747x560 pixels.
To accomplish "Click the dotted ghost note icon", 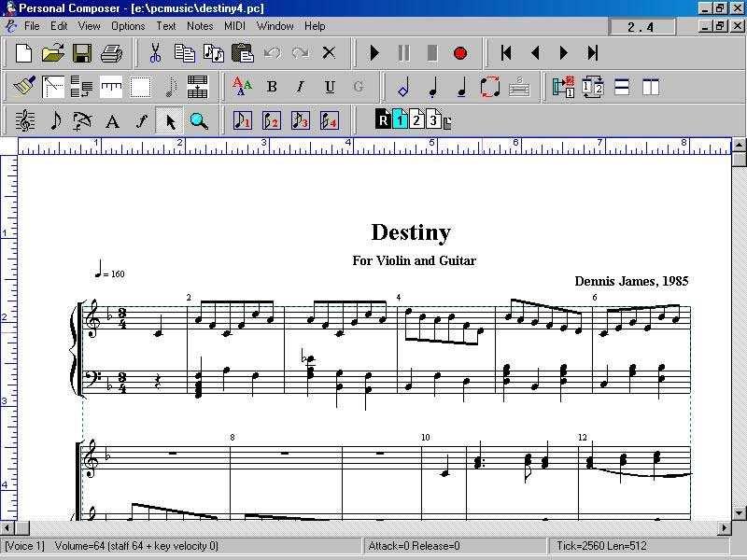I will click(x=171, y=87).
